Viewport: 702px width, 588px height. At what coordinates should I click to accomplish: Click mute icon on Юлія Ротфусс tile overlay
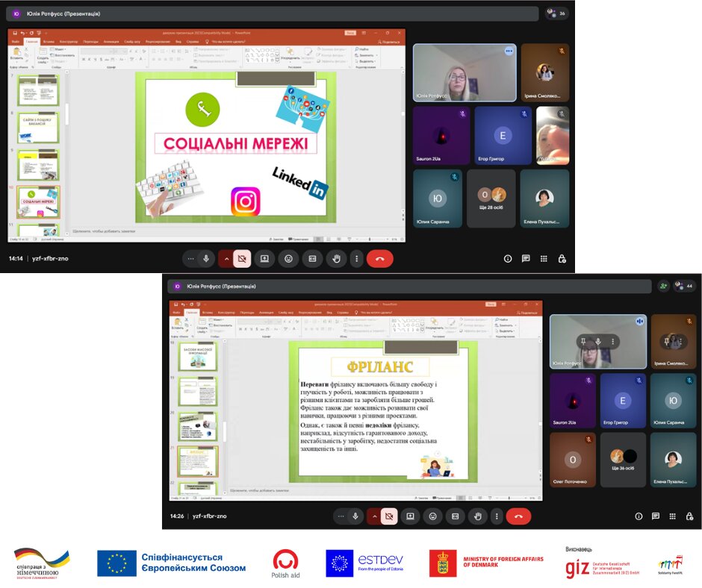[597, 342]
